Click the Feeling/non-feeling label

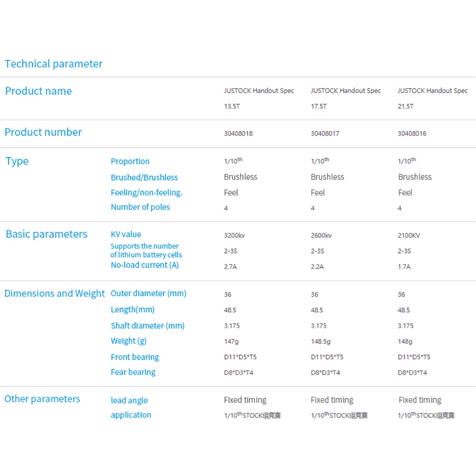coord(147,193)
